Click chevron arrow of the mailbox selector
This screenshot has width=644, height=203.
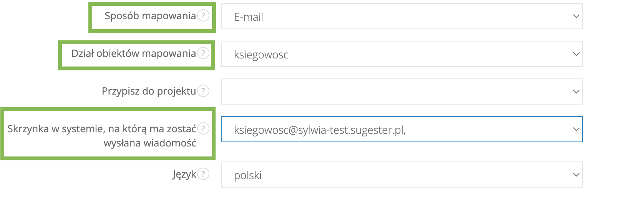pyautogui.click(x=576, y=130)
